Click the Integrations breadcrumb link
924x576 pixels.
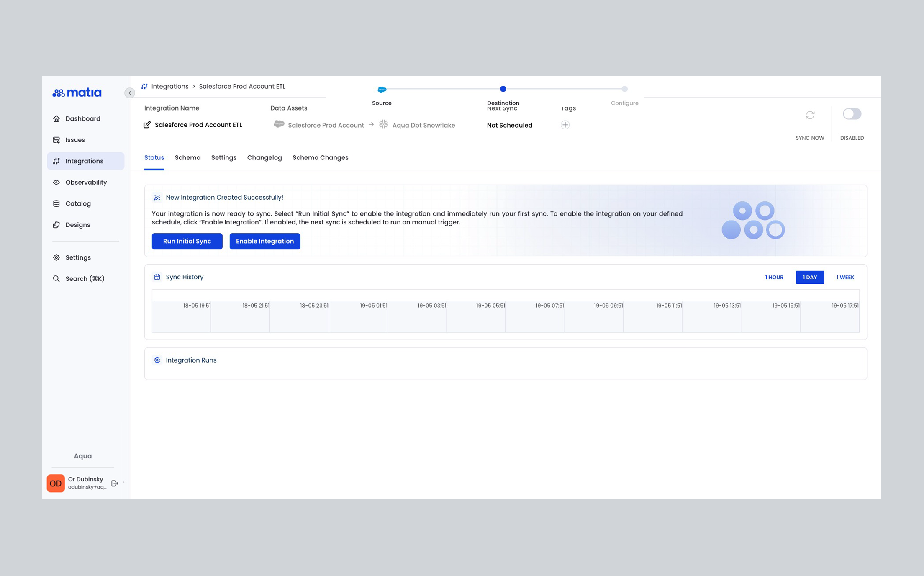(169, 86)
